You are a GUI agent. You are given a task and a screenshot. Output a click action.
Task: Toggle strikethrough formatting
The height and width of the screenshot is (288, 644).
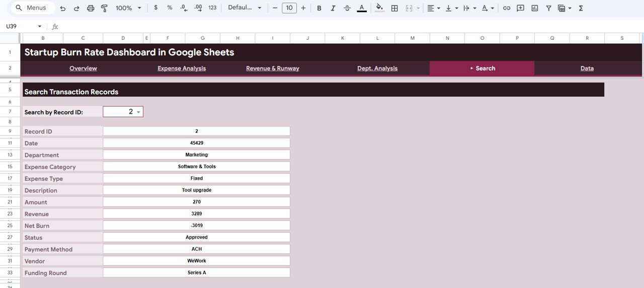click(x=347, y=8)
